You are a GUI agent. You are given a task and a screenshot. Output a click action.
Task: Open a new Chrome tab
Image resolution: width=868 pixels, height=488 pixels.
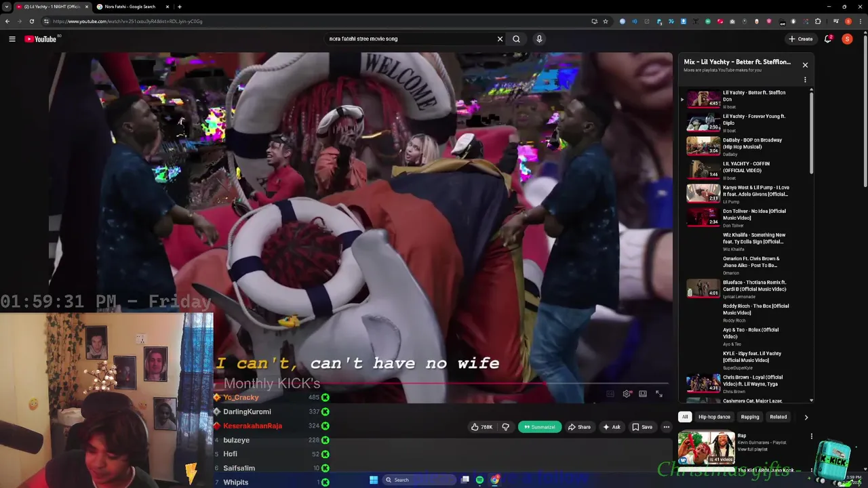(179, 7)
